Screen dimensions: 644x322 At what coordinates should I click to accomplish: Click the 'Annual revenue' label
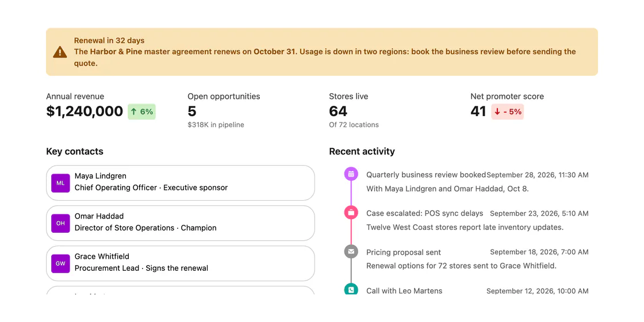click(75, 97)
